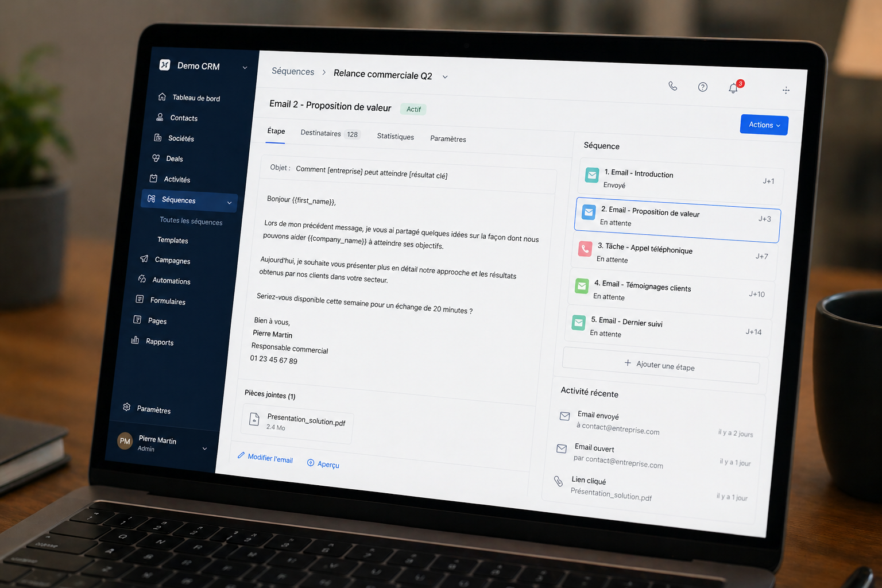Click the Lien cliqué activity entry

pyautogui.click(x=652, y=489)
